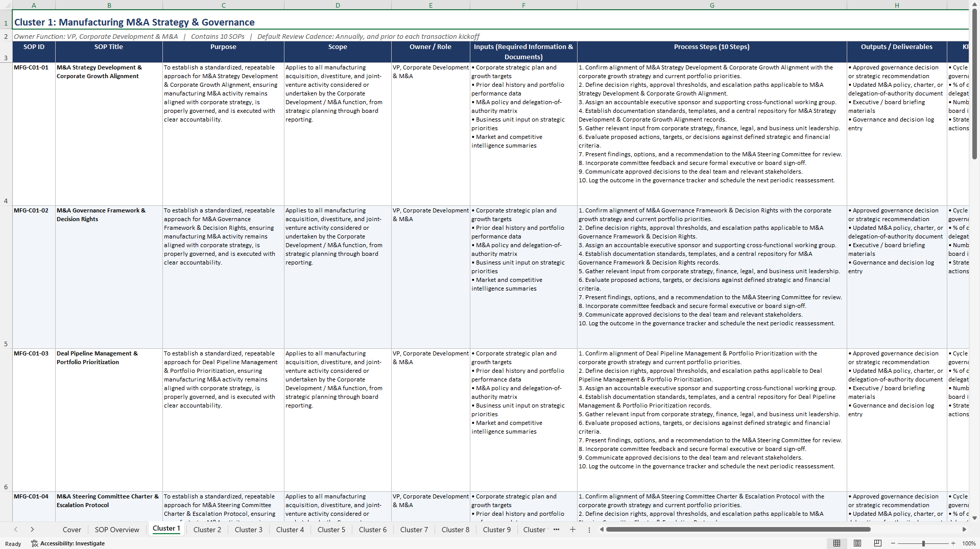Select cell MFG-C01-02
This screenshot has width=980, height=549.
[34, 277]
